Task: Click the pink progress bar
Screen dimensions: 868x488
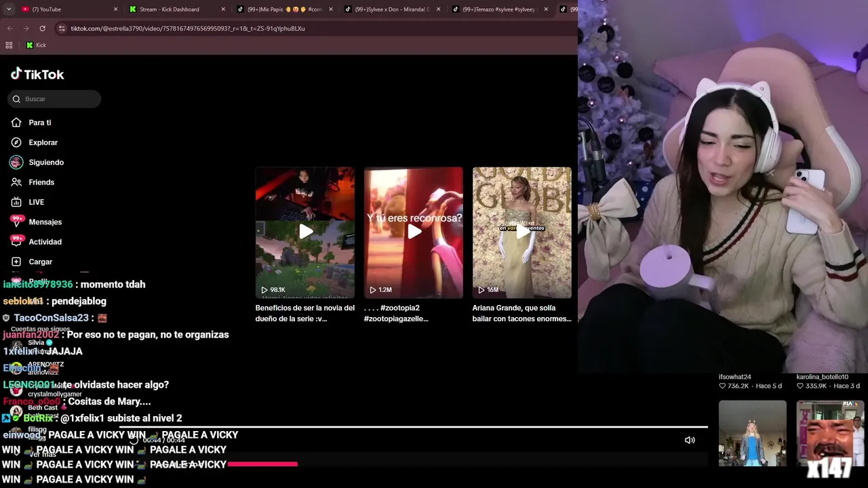Action: tap(262, 464)
